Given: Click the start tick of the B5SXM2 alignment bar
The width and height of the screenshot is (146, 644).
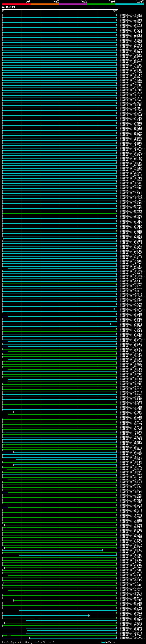Looking at the screenshot, I should point(19,555).
